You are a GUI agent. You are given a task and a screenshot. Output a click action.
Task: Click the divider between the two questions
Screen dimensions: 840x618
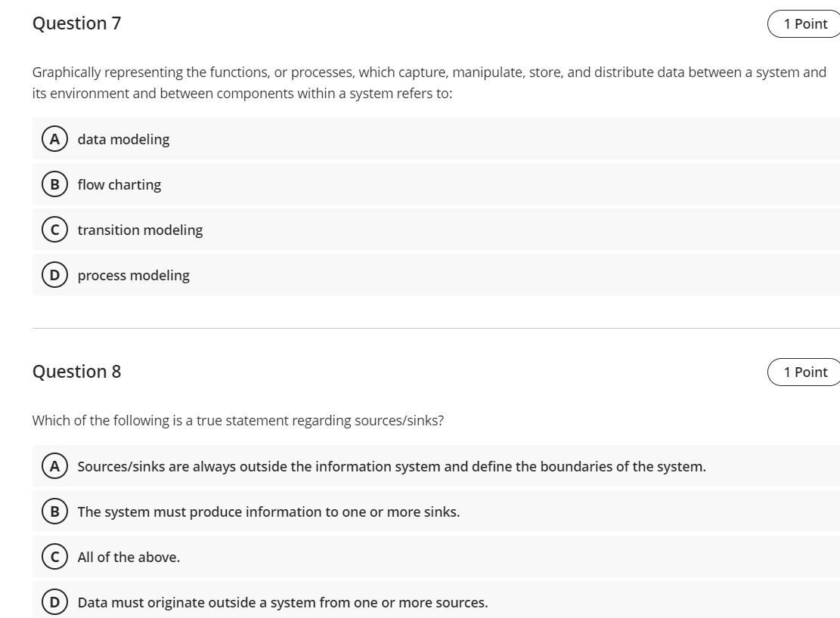click(x=435, y=327)
